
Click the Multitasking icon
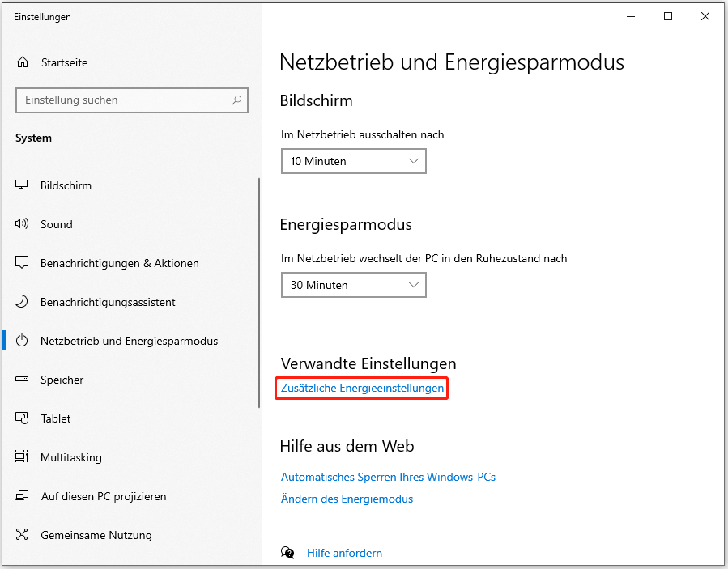(23, 457)
